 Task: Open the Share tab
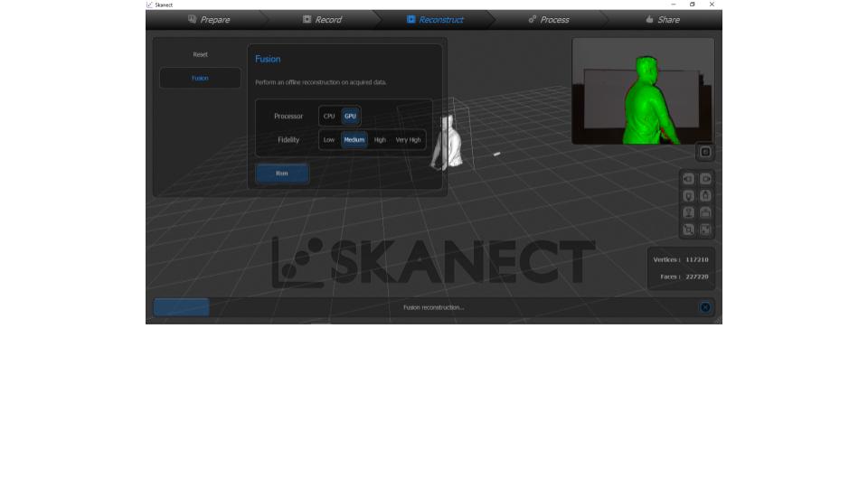(663, 20)
